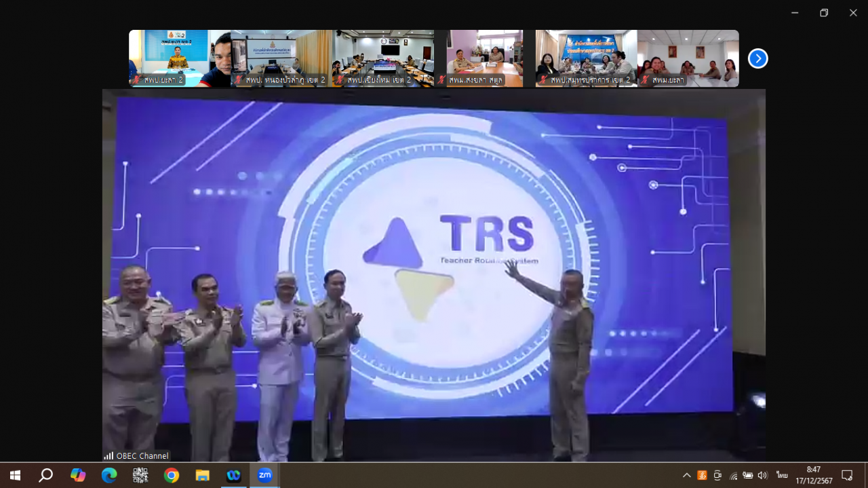Open the Wi-Fi network tray icon
Viewport: 868px width, 488px height.
point(733,475)
